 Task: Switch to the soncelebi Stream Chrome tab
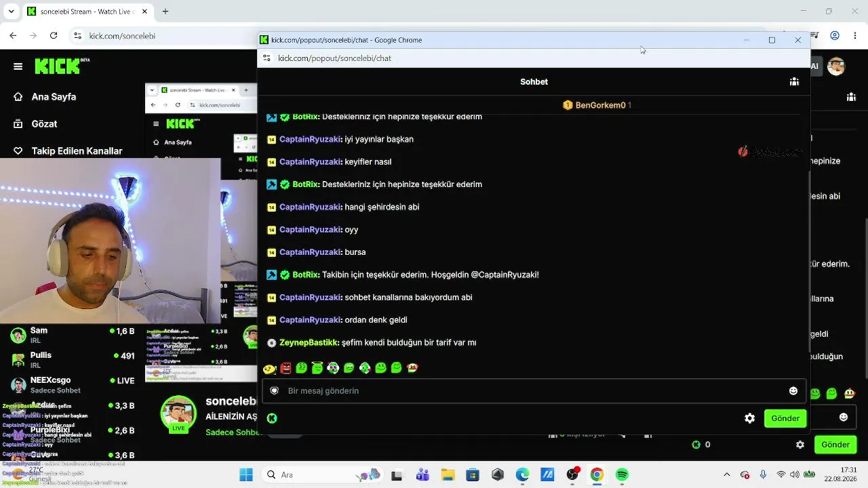pyautogui.click(x=87, y=12)
